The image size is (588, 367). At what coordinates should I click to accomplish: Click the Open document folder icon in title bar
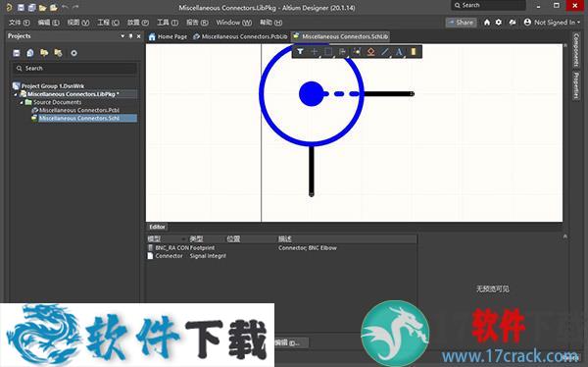point(43,7)
